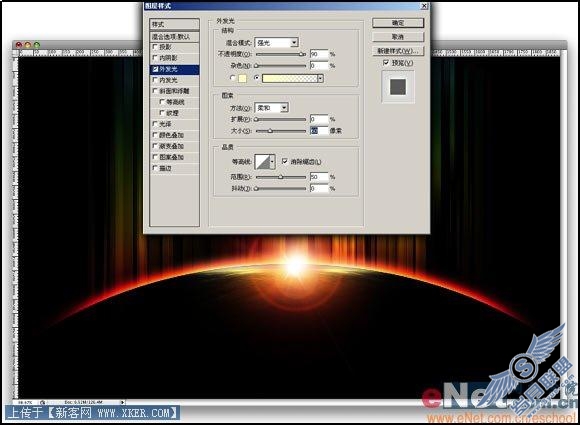Click the 确定 OK button
580x425 pixels.
(x=398, y=23)
